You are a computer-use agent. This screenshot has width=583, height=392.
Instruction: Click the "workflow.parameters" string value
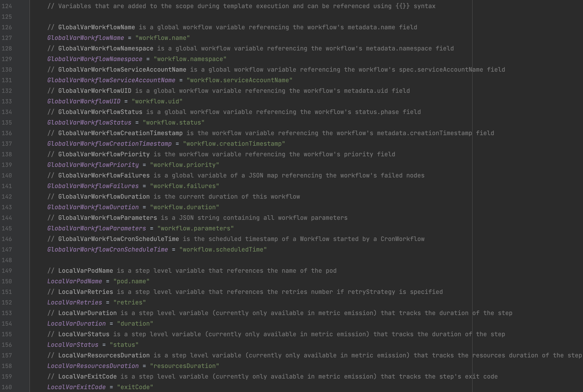tap(195, 228)
